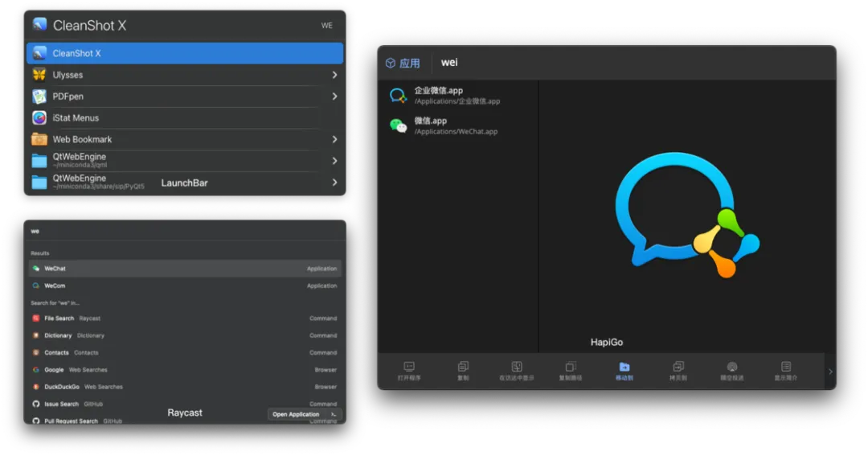The height and width of the screenshot is (456, 868).
Task: Click the 拷贝到 (copy to) action
Action: (678, 371)
